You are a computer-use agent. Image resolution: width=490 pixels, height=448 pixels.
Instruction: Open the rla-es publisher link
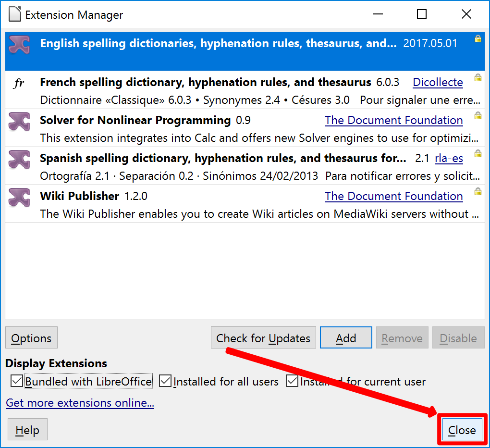tap(449, 159)
